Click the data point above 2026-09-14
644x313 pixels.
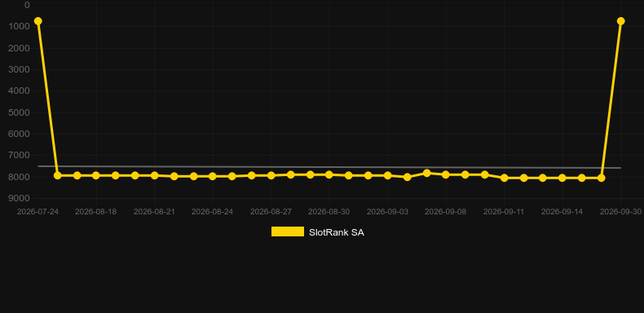click(x=562, y=178)
